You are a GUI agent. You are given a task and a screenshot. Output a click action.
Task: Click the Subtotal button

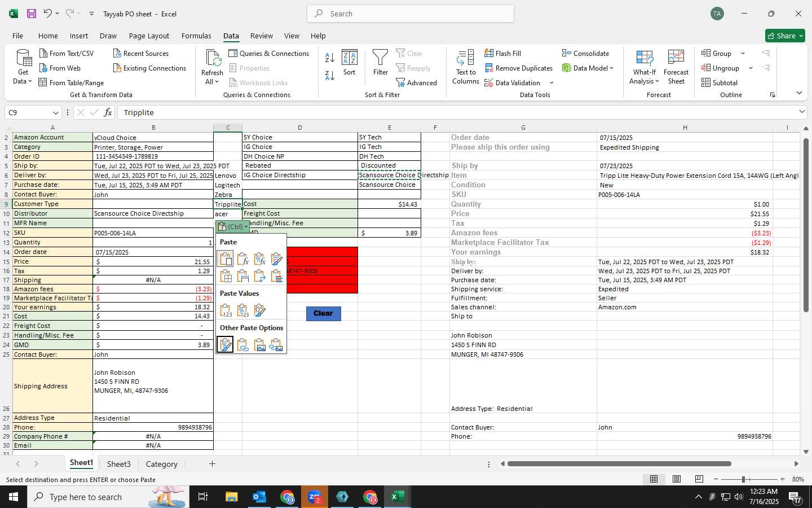(x=720, y=83)
